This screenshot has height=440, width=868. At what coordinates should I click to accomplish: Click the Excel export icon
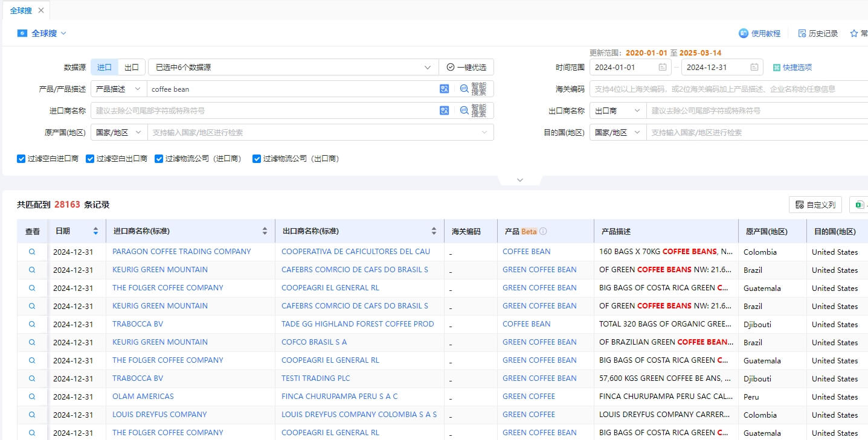(859, 205)
